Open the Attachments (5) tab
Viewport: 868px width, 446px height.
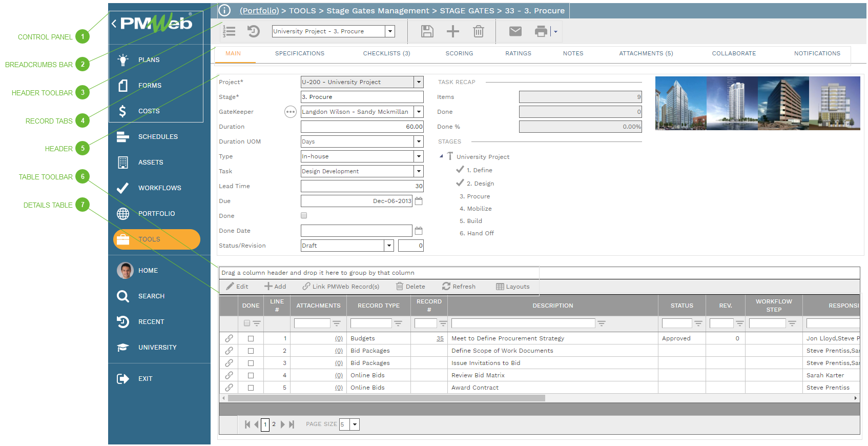[646, 53]
